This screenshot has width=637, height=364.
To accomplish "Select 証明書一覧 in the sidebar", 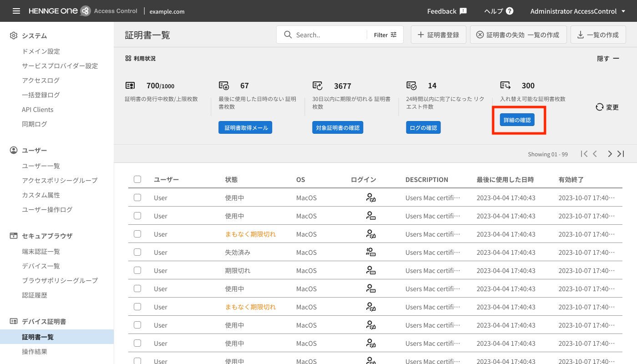I will pos(57,337).
